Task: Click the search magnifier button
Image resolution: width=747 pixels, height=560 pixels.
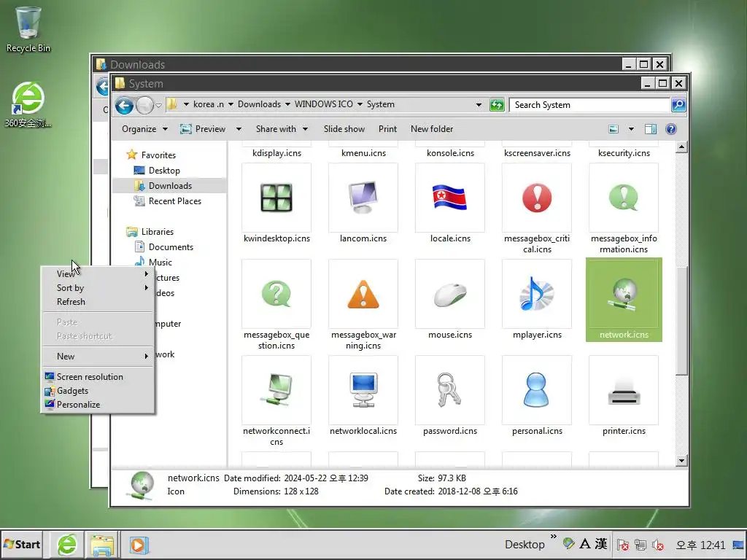Action: (x=678, y=105)
